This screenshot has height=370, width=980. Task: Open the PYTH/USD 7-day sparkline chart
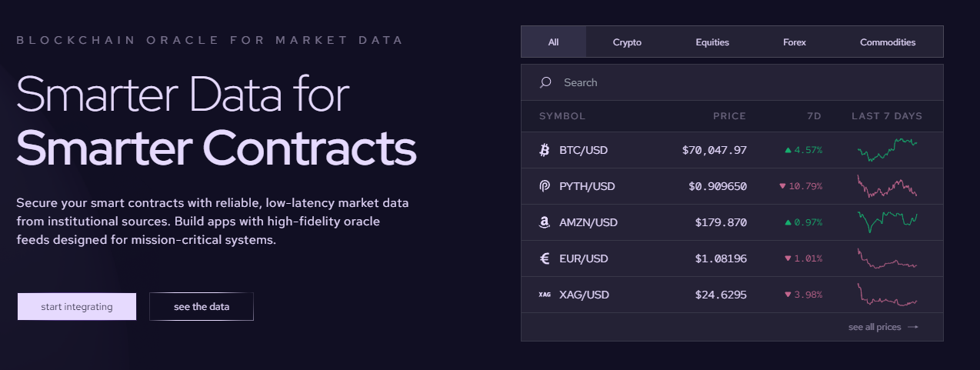887,186
